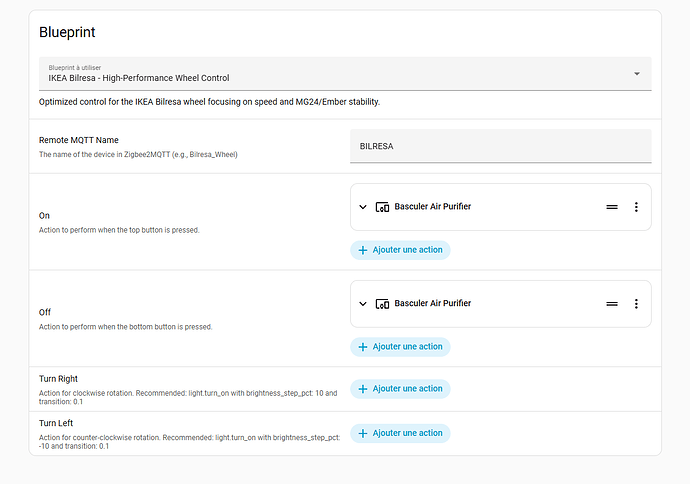Viewport: 690px width, 484px height.
Task: Click the device icon in the On action
Action: [382, 207]
